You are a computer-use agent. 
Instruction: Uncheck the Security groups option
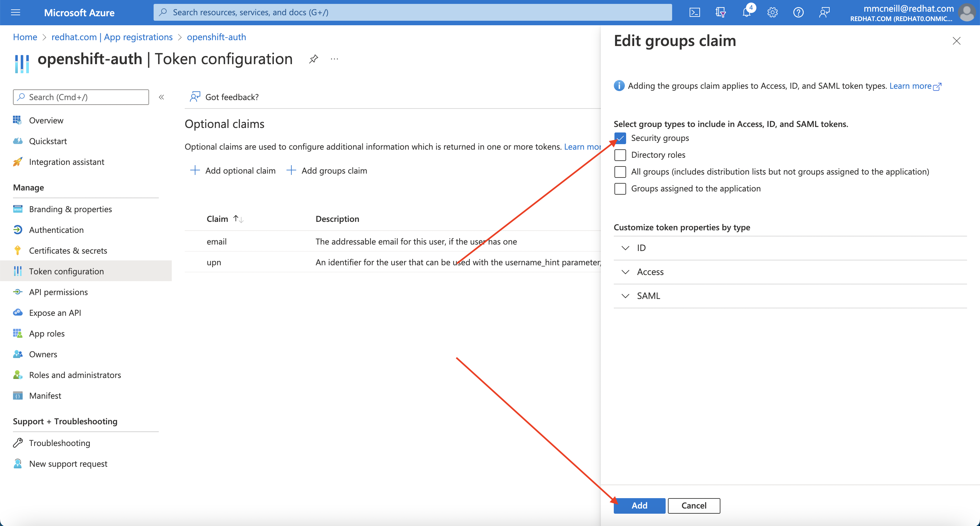[620, 138]
